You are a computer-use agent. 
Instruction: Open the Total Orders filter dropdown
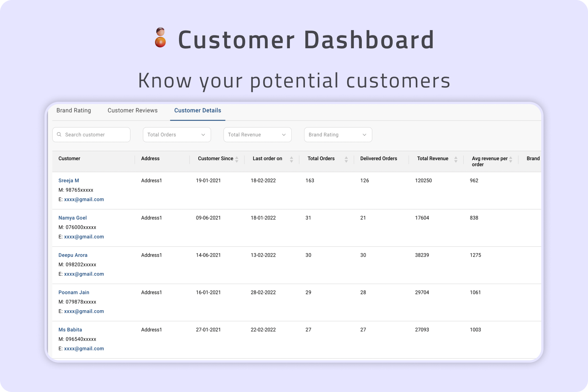point(176,135)
